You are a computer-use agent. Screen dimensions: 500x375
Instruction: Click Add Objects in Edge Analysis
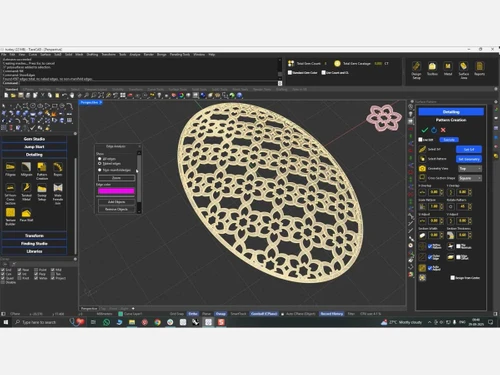click(x=116, y=202)
